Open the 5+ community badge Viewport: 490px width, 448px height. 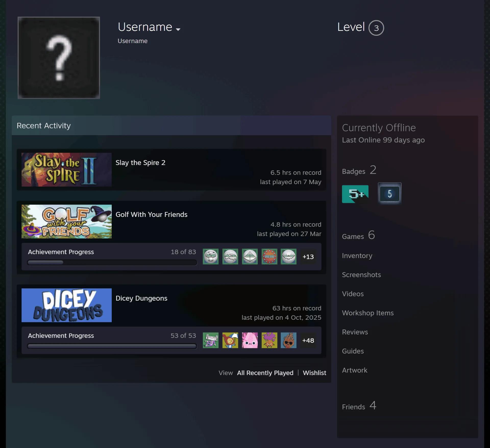click(x=355, y=194)
